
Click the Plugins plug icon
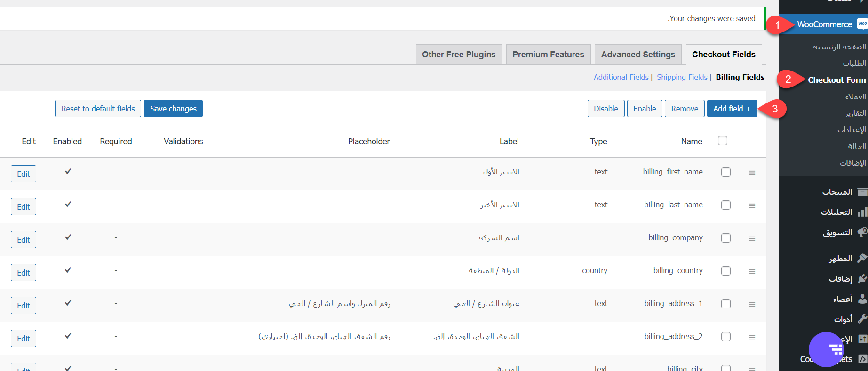pyautogui.click(x=862, y=279)
